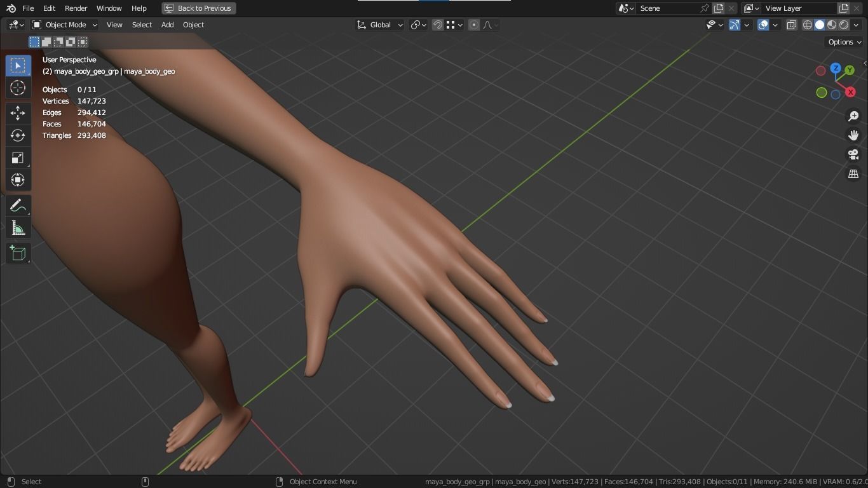Screen dimensions: 868x488
Task: Open the viewport Select menu
Action: coord(142,25)
